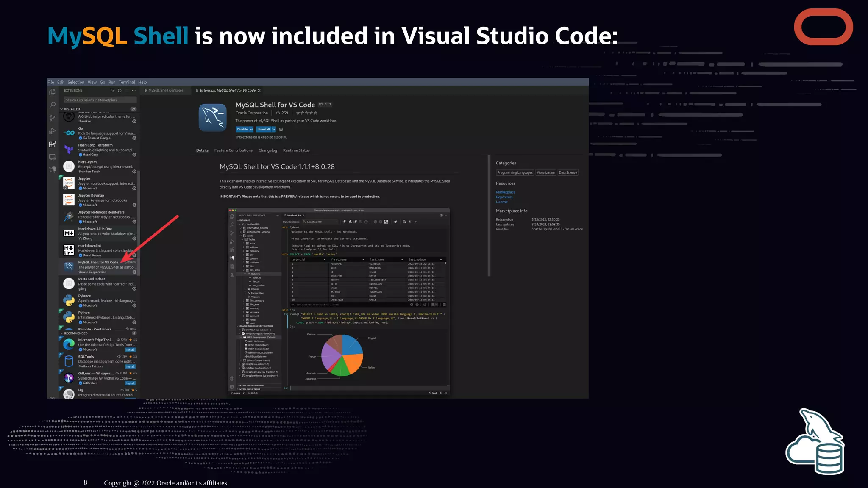Image resolution: width=868 pixels, height=488 pixels.
Task: Open the Repository resource link
Action: [504, 197]
